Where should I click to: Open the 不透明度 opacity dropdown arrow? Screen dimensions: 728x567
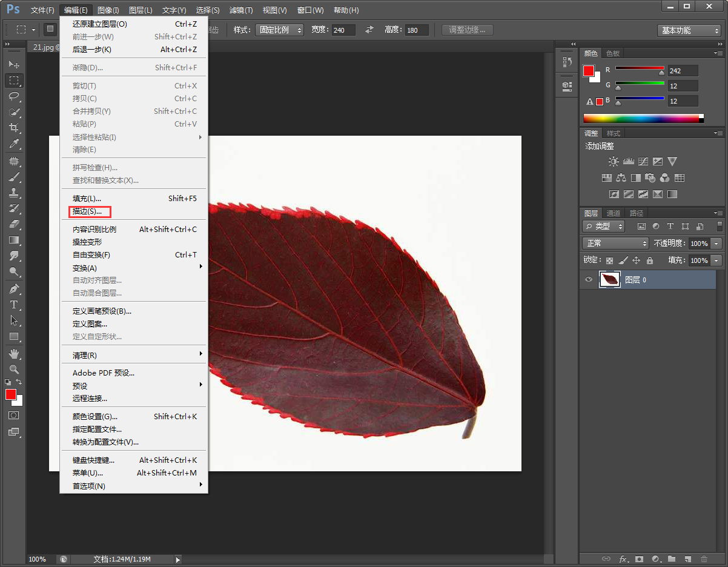click(x=715, y=243)
